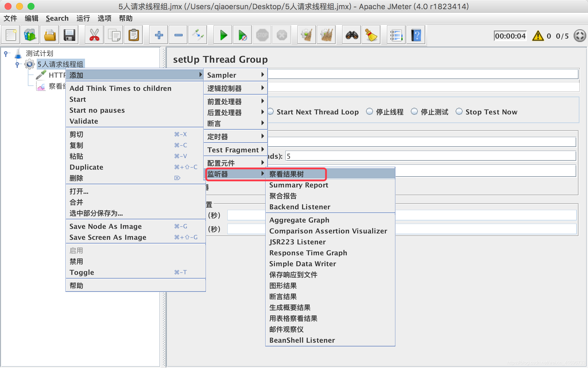Viewport: 588px width, 368px height.
Task: Click 禁用 in context menu
Action: click(136, 261)
